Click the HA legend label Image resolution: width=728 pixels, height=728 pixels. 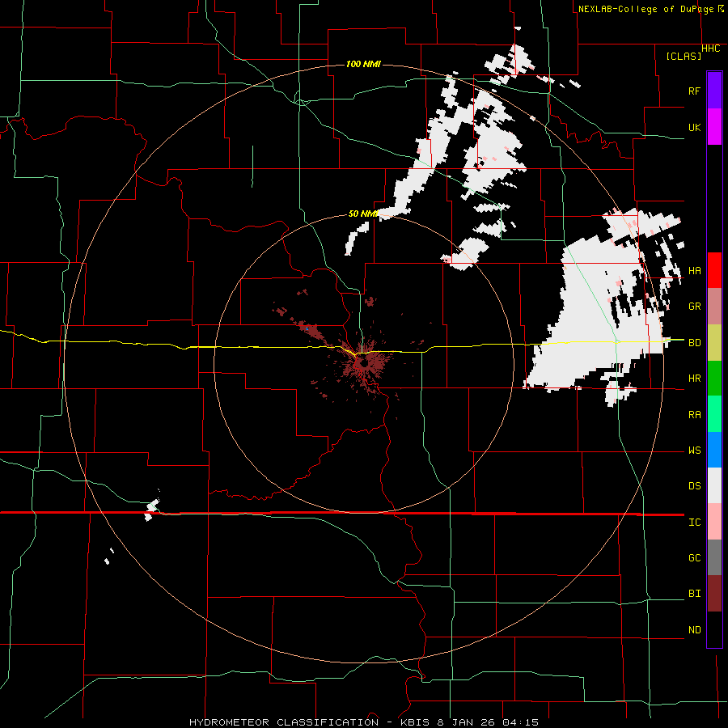coord(694,271)
